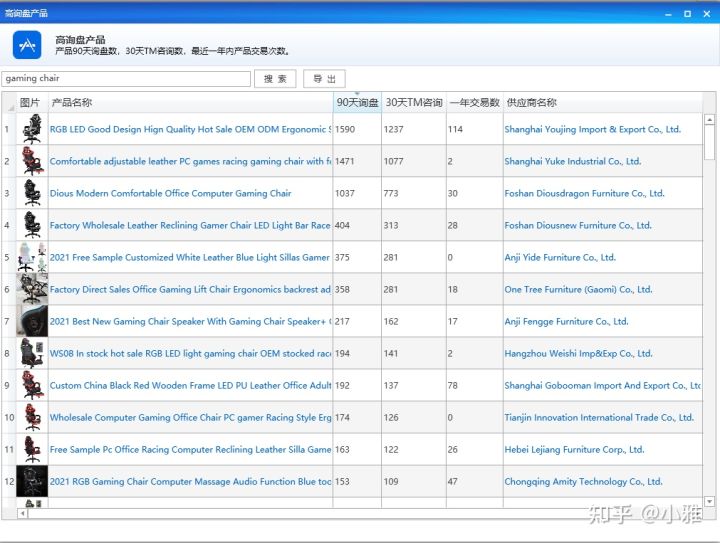
Task: Open supplier Shanghai Yuke Industrial Co.
Action: point(573,162)
